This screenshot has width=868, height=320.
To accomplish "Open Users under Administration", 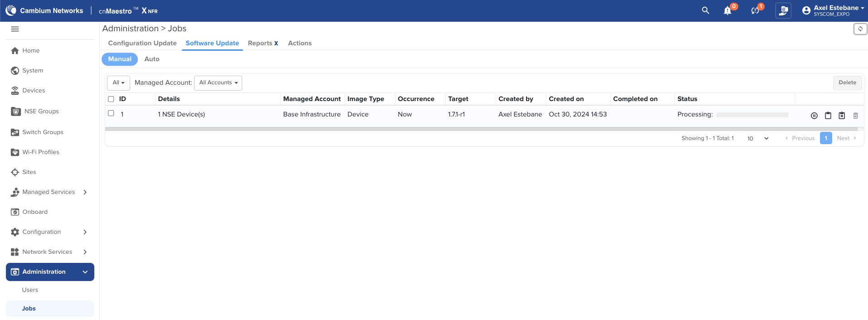I will (30, 290).
